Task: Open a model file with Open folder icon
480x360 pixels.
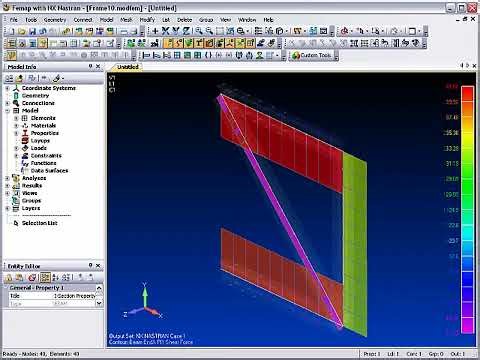Action: click(22, 31)
